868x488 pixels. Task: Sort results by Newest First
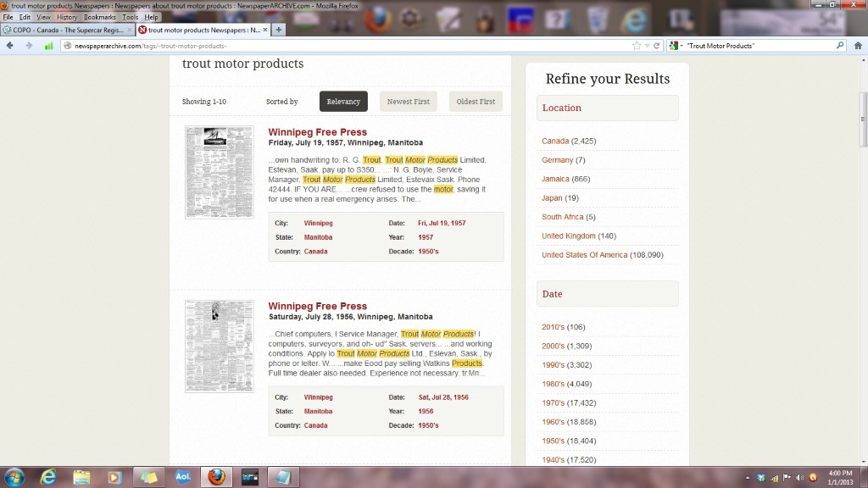[x=408, y=102]
